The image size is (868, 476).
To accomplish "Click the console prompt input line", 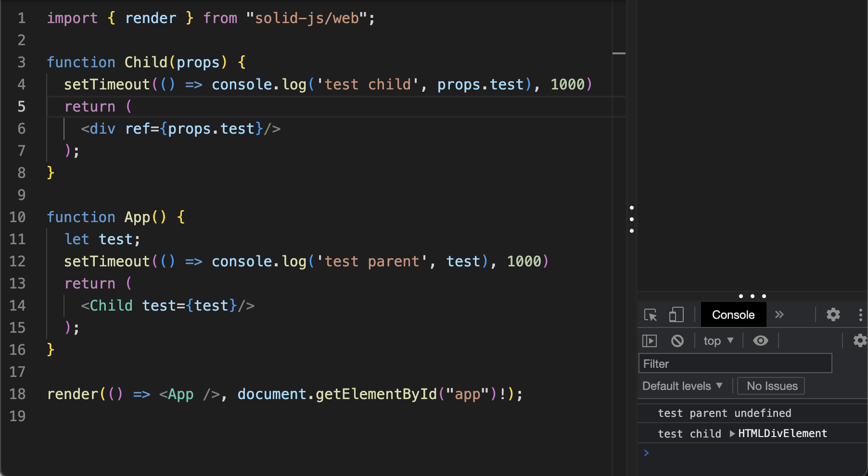I will coord(753,453).
